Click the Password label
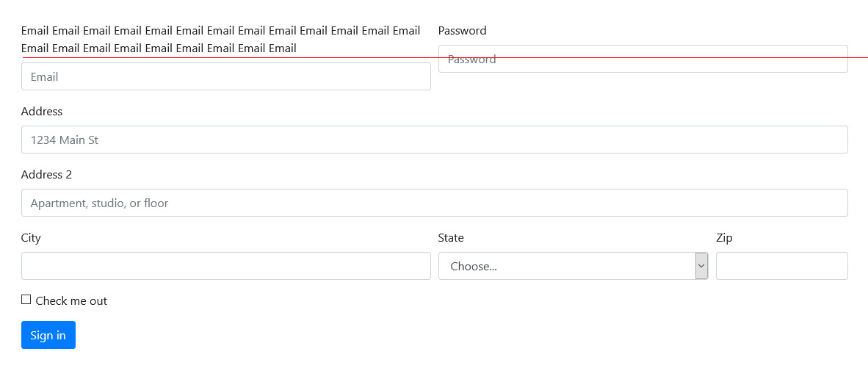This screenshot has width=868, height=368. point(462,30)
